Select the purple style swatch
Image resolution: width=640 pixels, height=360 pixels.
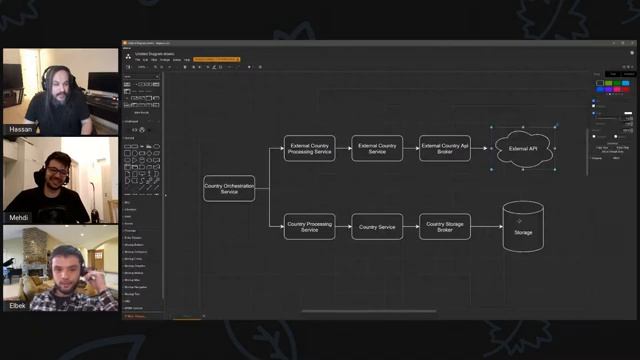609,89
